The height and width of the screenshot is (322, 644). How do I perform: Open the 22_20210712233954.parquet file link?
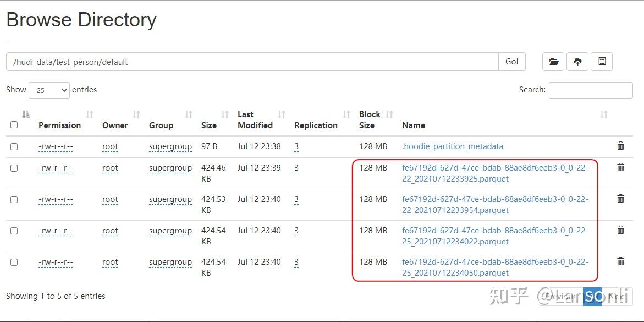[x=495, y=205]
